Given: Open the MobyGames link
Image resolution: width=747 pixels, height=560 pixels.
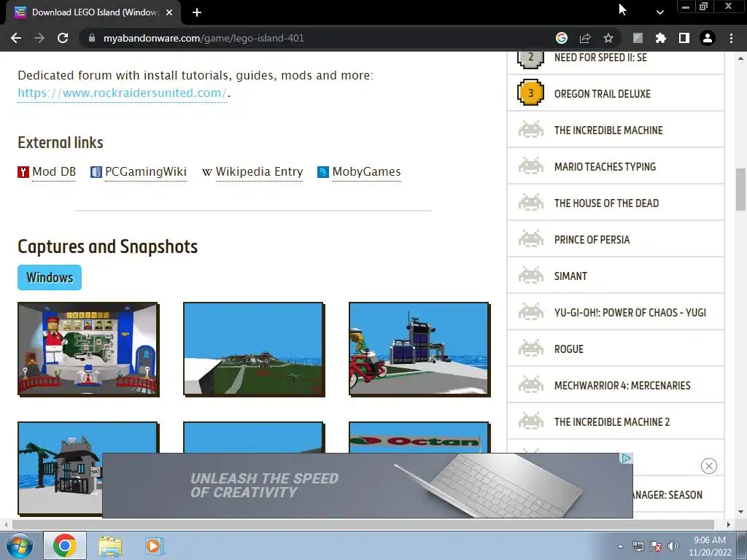Looking at the screenshot, I should click(366, 172).
